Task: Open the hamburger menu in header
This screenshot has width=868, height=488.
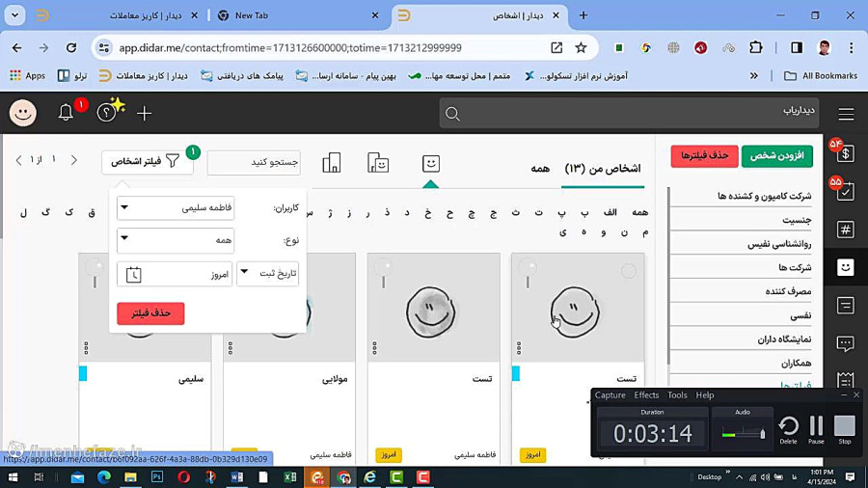Action: [846, 114]
